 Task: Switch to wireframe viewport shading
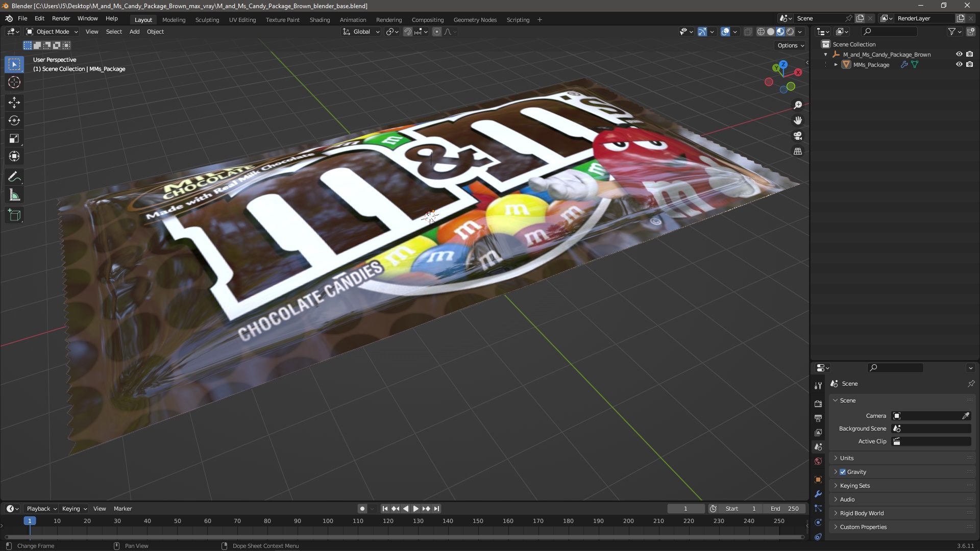click(761, 32)
